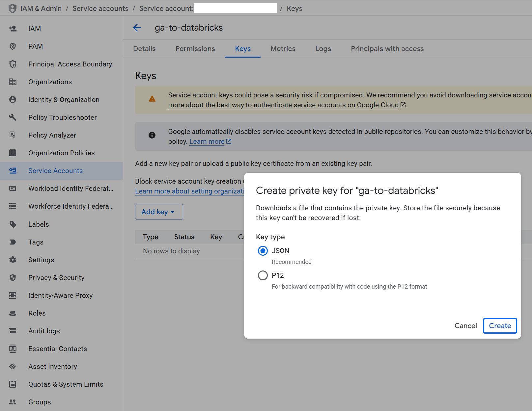Viewport: 532px width, 411px height.
Task: Click the IAM add-person icon
Action: [x=13, y=29]
